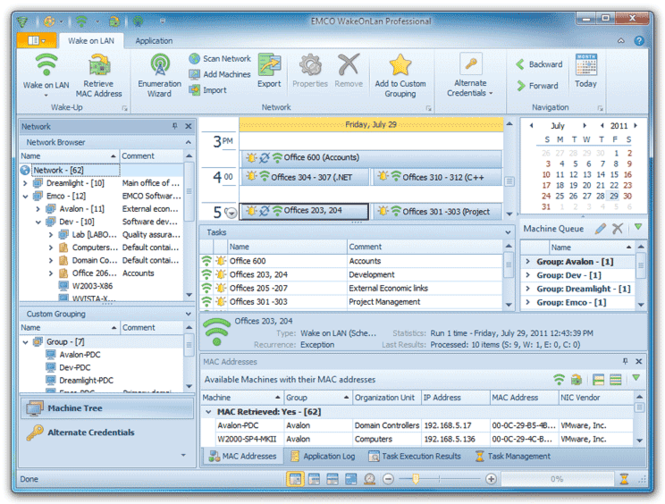Viewport: 665px width, 504px height.
Task: Click Scan Network in ribbon
Action: pos(220,59)
